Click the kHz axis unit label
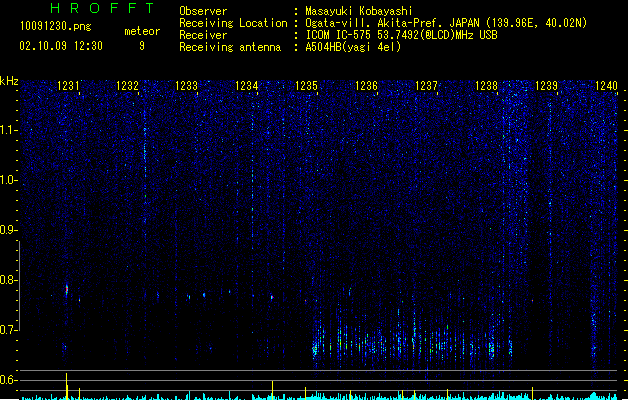Screen dimensions: 629x400 click(9, 81)
